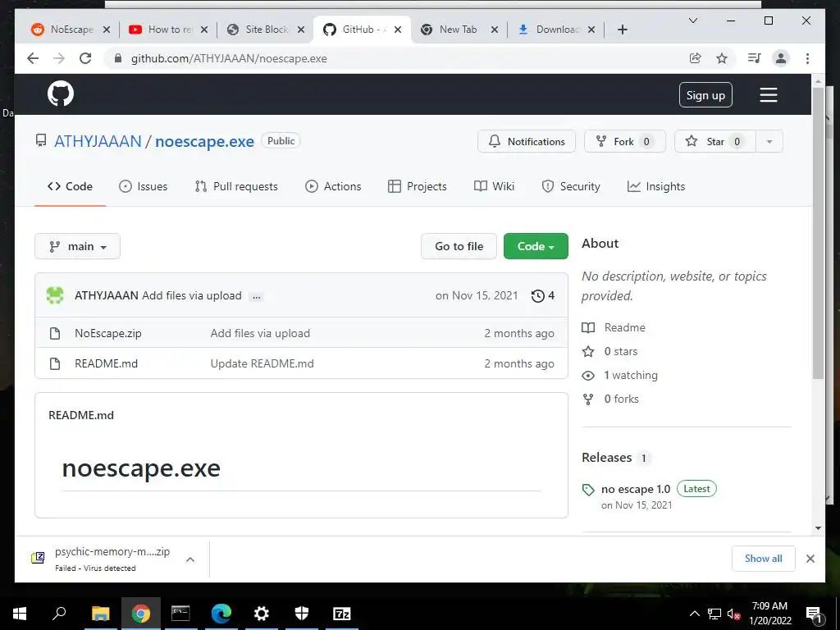Open the Chrome profile avatar
Image resolution: width=840 pixels, height=630 pixels.
[x=781, y=58]
